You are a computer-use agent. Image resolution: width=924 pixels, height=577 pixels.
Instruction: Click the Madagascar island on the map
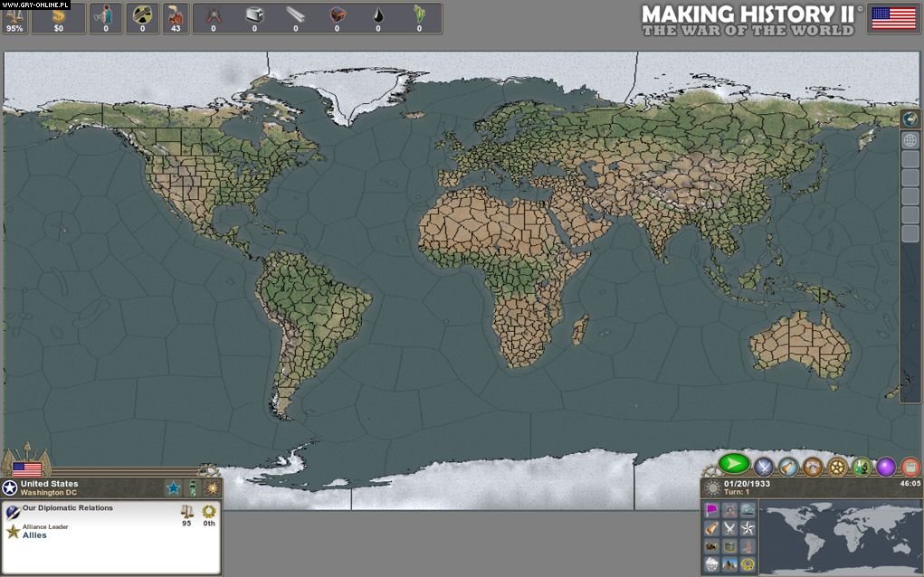[x=580, y=329]
